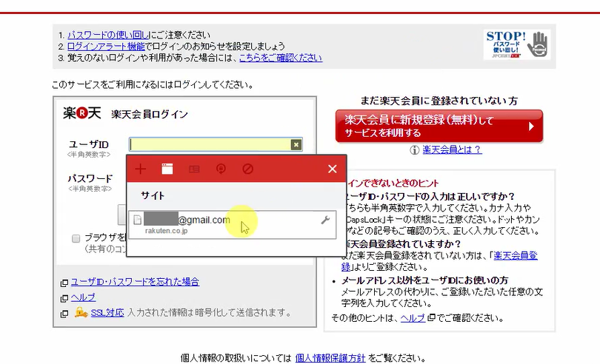
Task: Open 個人情報保護方針 link
Action: click(330, 358)
